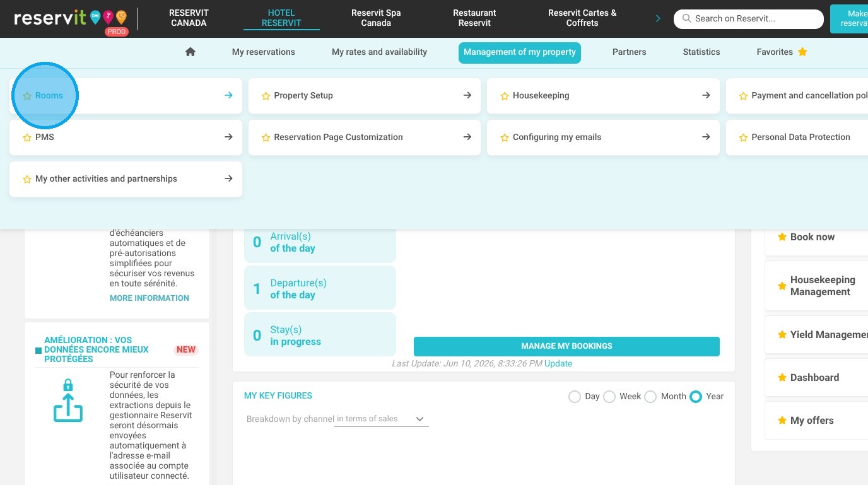This screenshot has width=868, height=485.
Task: Click MORE INFORMATION link
Action: 150,298
